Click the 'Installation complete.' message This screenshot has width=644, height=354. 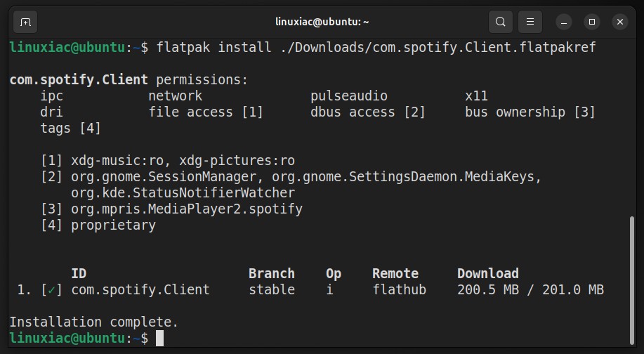(93, 322)
